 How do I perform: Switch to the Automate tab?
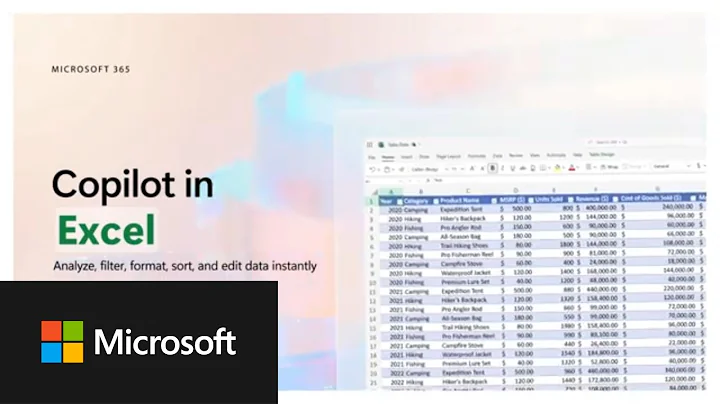[x=556, y=155]
